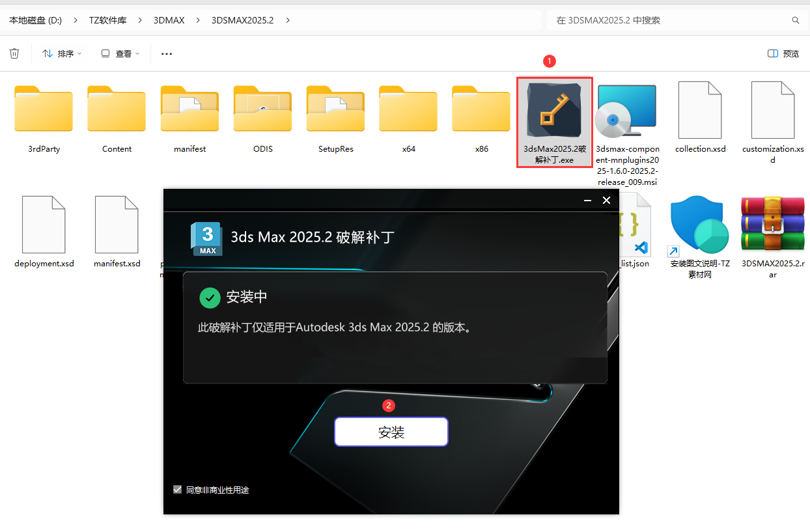Viewport: 810px width, 532px height.
Task: Open the SetupRes folder
Action: [335, 108]
